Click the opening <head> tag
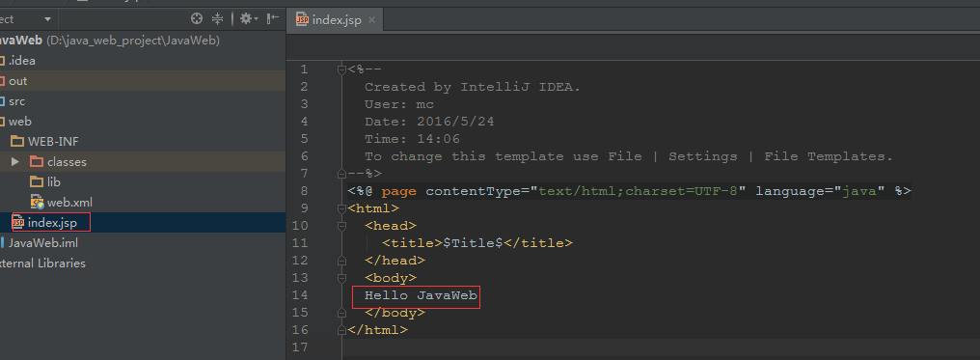Image resolution: width=980 pixels, height=360 pixels. [391, 226]
